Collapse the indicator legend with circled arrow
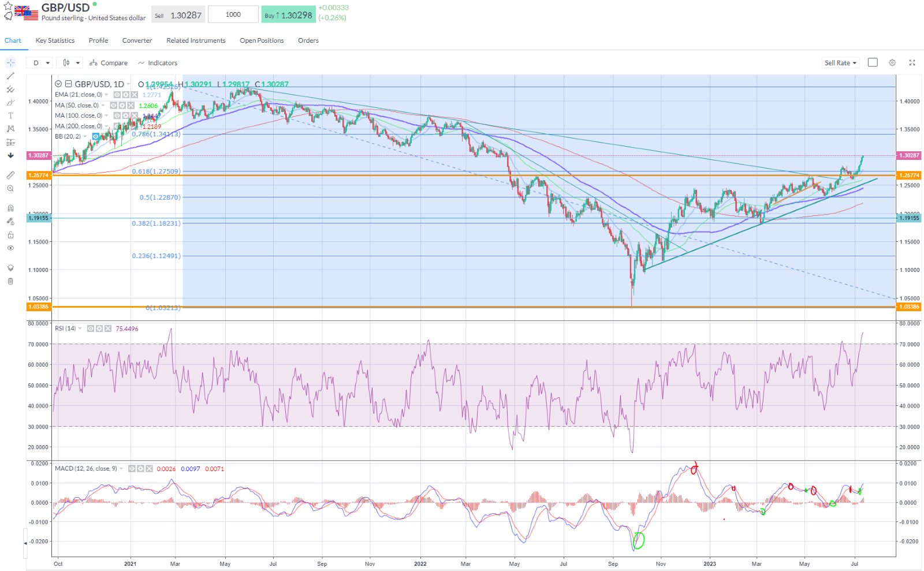This screenshot has width=924, height=571. point(58,84)
